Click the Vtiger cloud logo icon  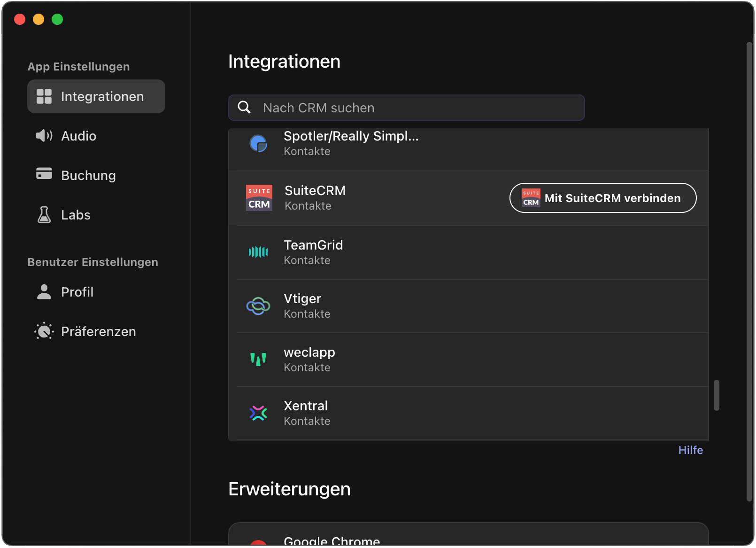[258, 306]
